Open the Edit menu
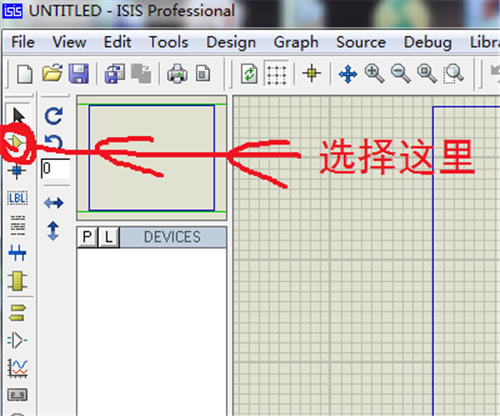This screenshot has height=416, width=500. click(x=117, y=42)
